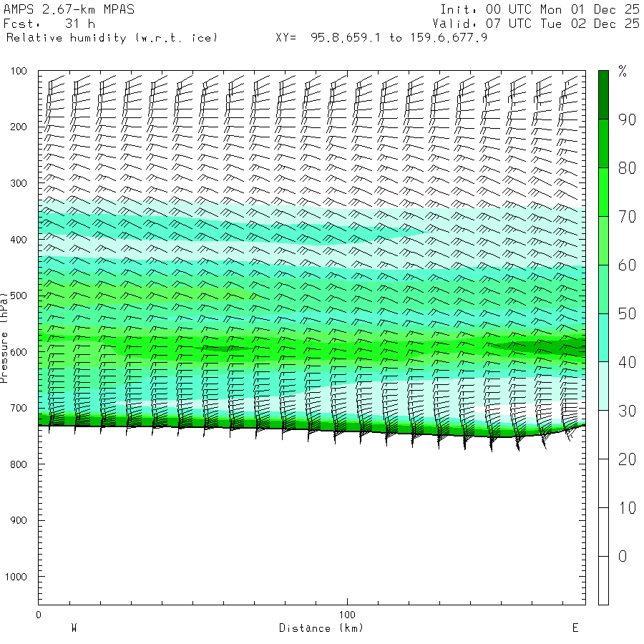Image resolution: width=644 pixels, height=644 pixels.
Task: Click the 'E' direction marker
Action: coord(575,628)
